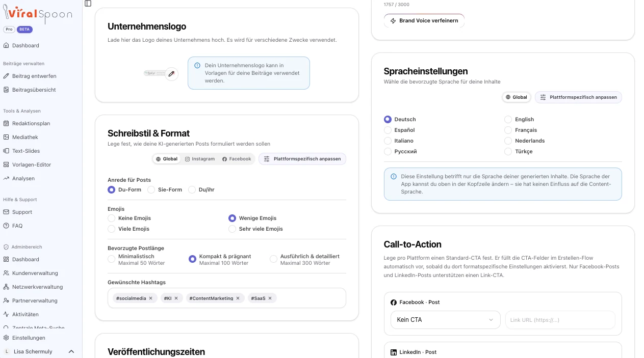Viewport: 644px width, 358px height.
Task: Switch to the Facebook writing style tab
Action: [237, 159]
